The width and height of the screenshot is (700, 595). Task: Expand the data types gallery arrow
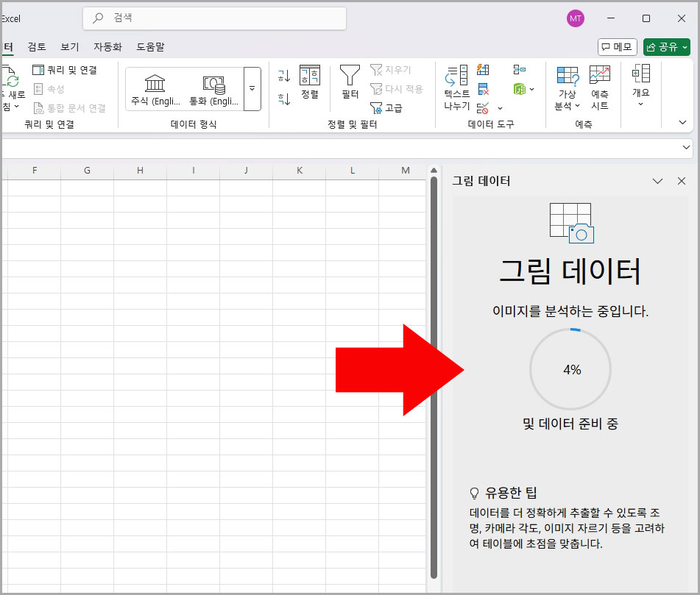pos(252,88)
